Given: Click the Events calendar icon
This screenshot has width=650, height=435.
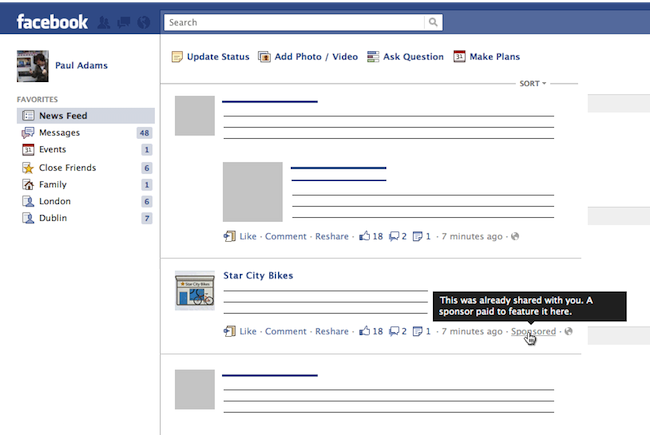Looking at the screenshot, I should [x=28, y=149].
